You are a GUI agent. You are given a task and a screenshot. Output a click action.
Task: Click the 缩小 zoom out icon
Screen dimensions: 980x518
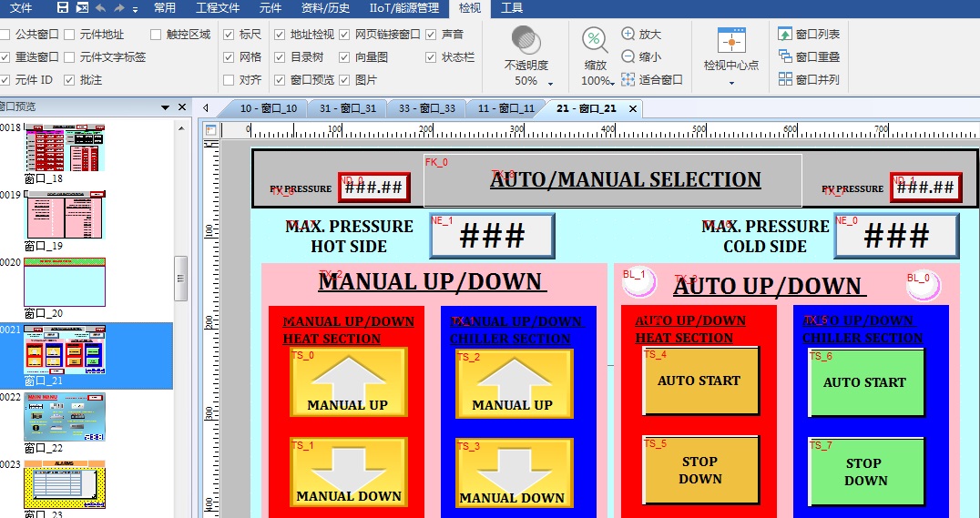click(x=628, y=56)
